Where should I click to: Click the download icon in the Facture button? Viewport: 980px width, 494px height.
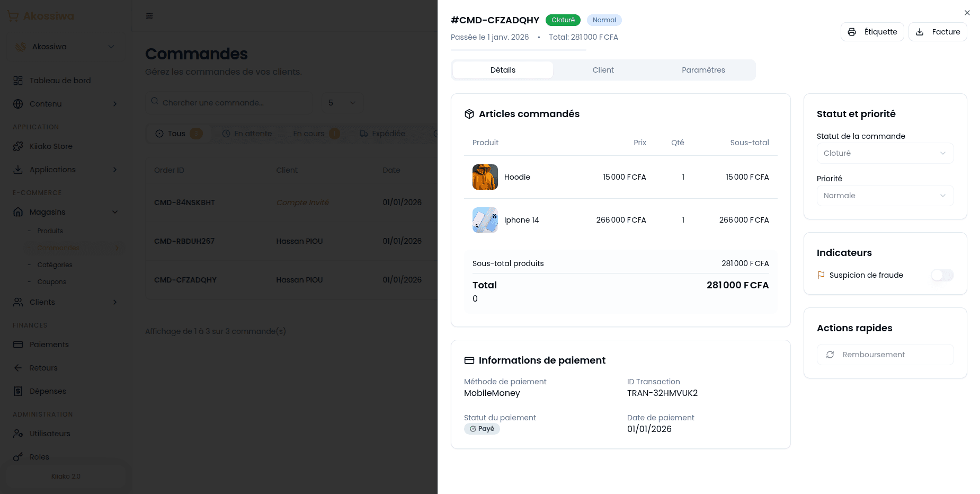point(920,32)
